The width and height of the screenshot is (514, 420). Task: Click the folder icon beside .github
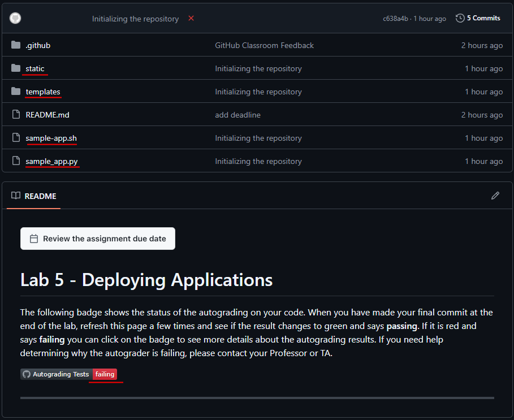tap(16, 45)
